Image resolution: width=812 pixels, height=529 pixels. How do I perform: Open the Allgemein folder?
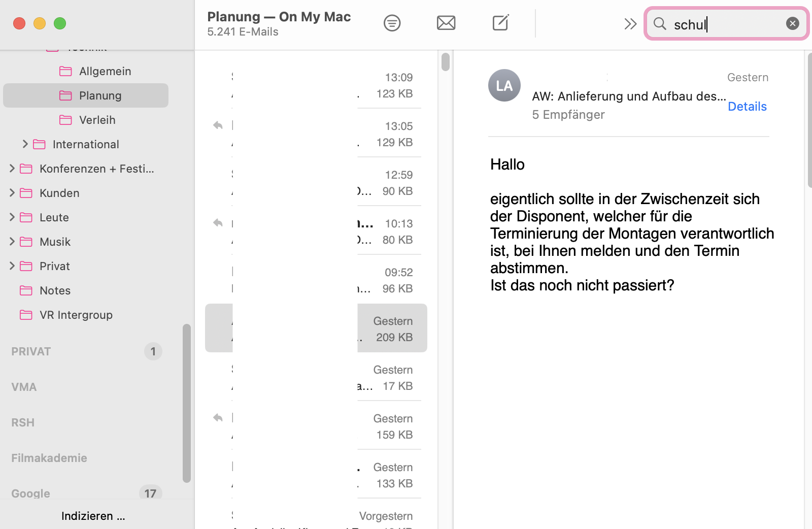105,71
